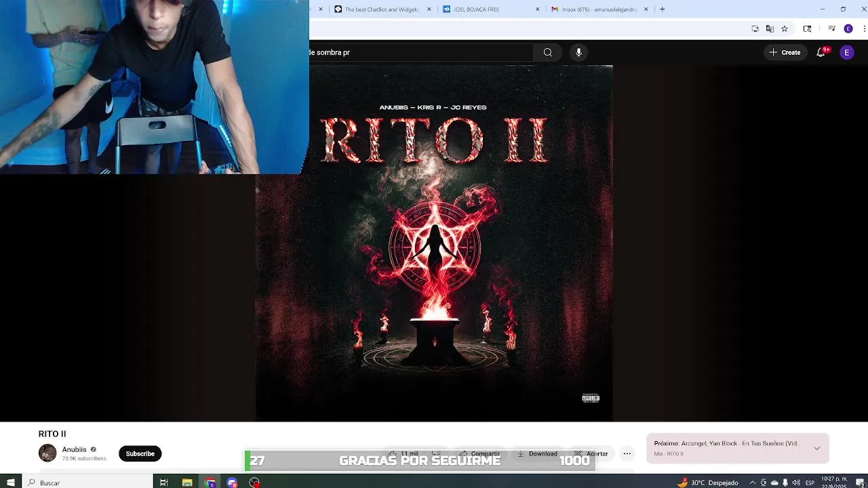Image resolution: width=868 pixels, height=488 pixels.
Task: Show hidden system tray icons
Action: point(752,483)
